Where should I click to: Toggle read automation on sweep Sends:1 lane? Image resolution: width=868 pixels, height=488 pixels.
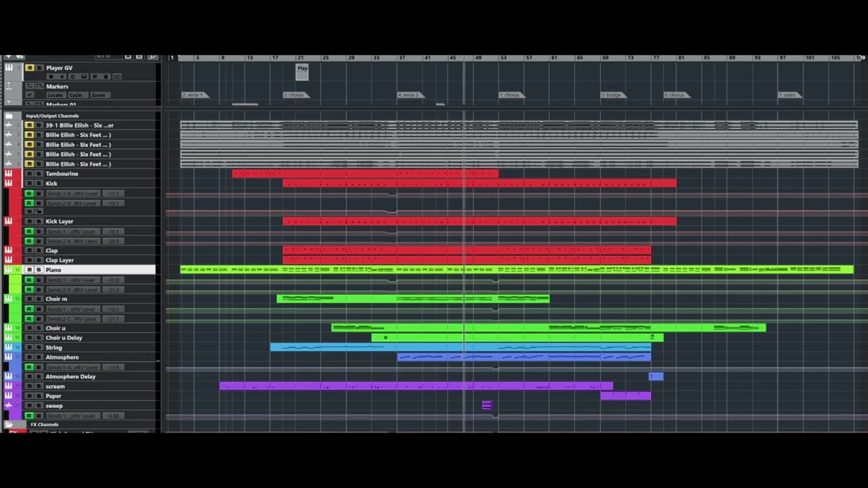tap(29, 415)
